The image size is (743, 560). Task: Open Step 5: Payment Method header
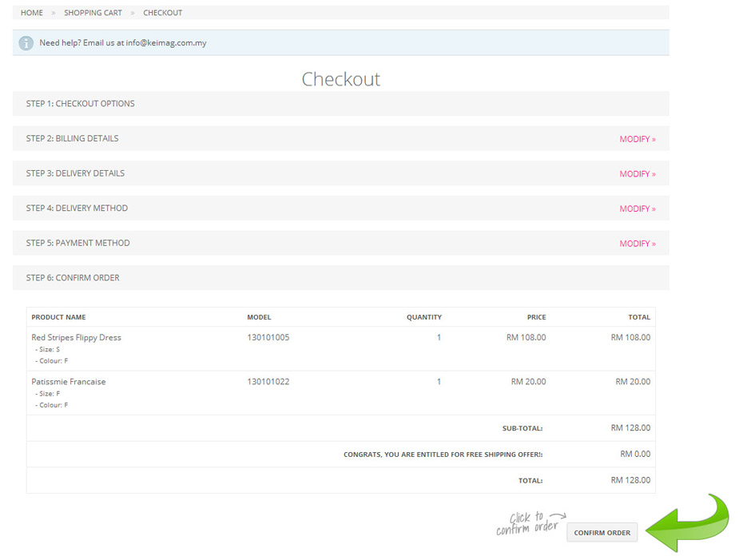pyautogui.click(x=77, y=244)
